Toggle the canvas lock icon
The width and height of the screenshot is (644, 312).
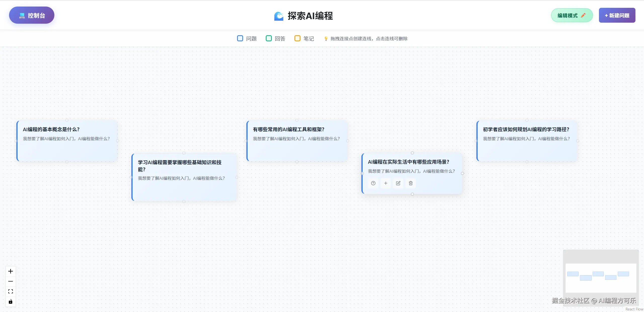pyautogui.click(x=11, y=302)
